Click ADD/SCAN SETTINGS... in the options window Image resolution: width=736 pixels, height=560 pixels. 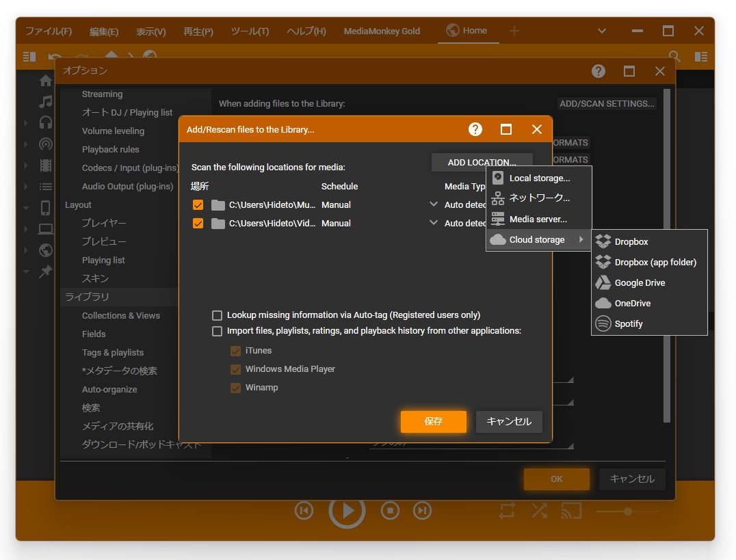coord(607,103)
